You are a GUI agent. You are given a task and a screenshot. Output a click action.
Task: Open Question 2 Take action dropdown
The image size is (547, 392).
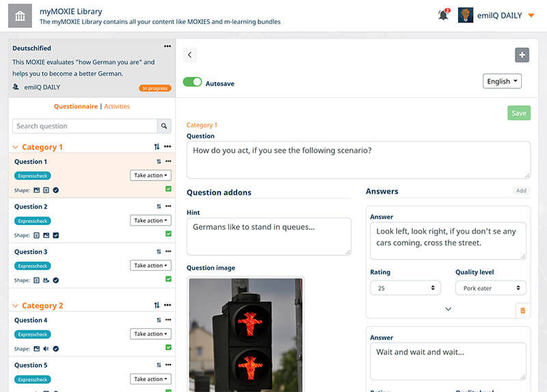click(150, 220)
